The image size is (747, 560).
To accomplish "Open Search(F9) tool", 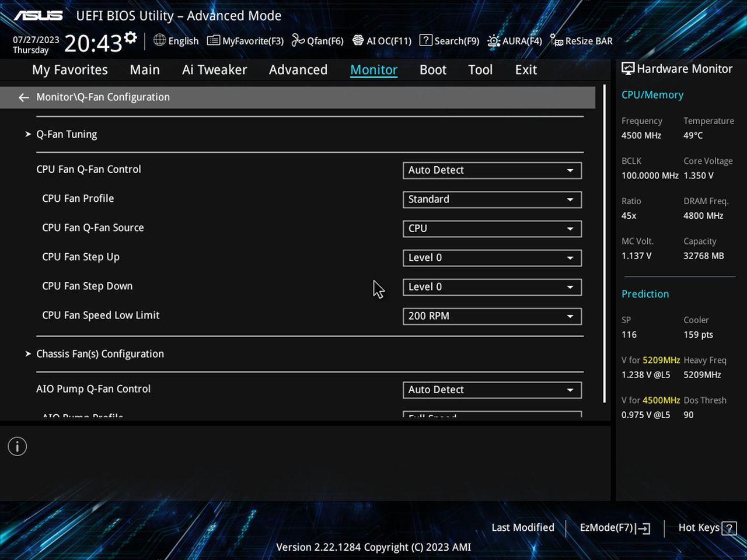I will 449,41.
